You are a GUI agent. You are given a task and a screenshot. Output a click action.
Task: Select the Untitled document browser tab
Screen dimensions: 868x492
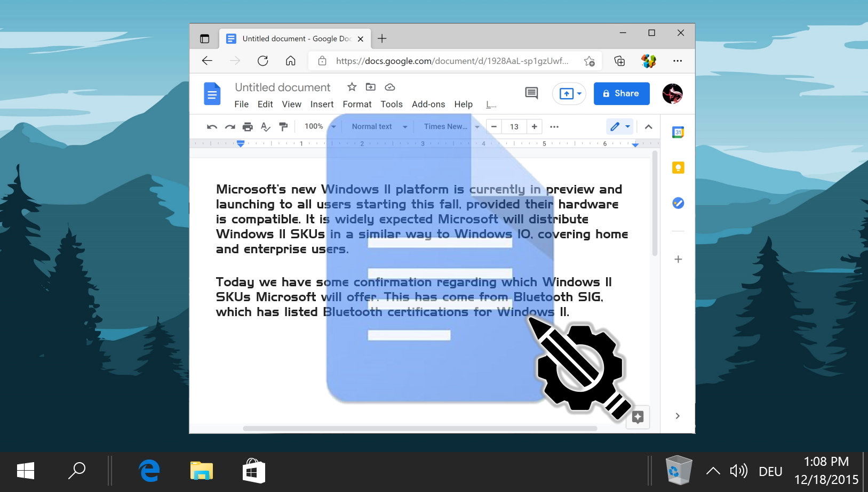click(295, 38)
